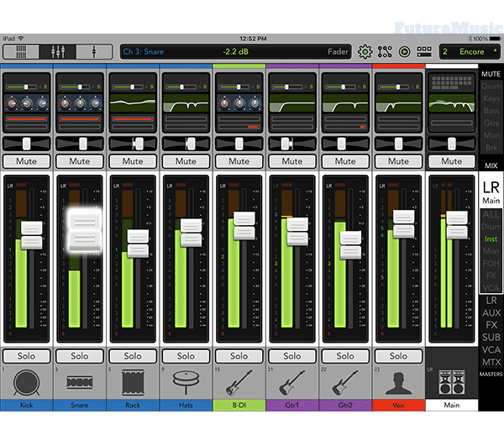Tap the Vox channel fader cap
504x445 pixels.
coord(404,224)
